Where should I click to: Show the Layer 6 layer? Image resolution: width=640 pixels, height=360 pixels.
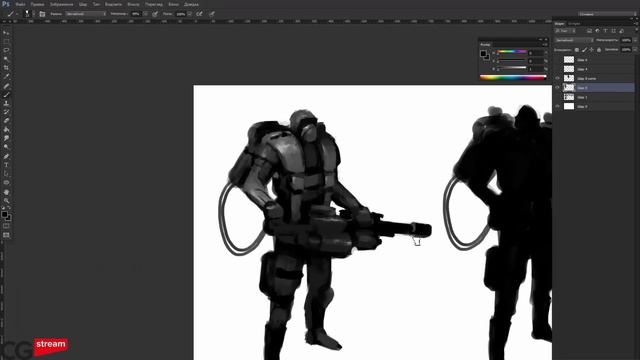[x=558, y=60]
